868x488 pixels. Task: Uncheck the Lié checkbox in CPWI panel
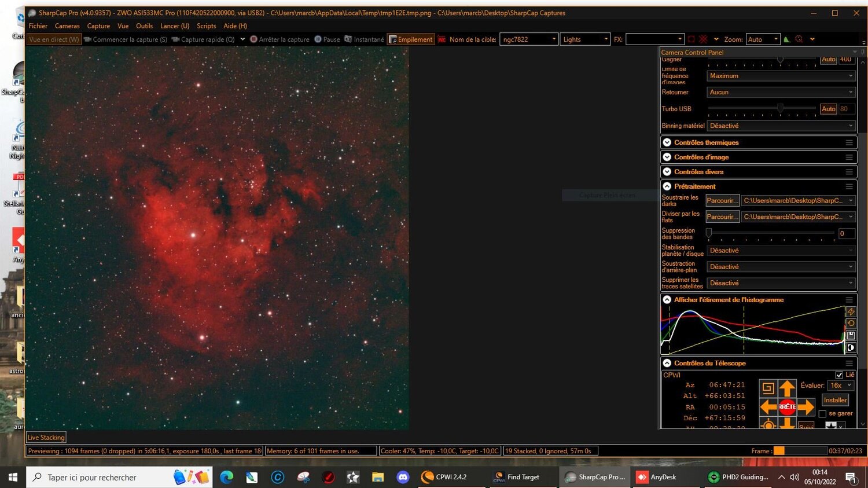pos(840,375)
